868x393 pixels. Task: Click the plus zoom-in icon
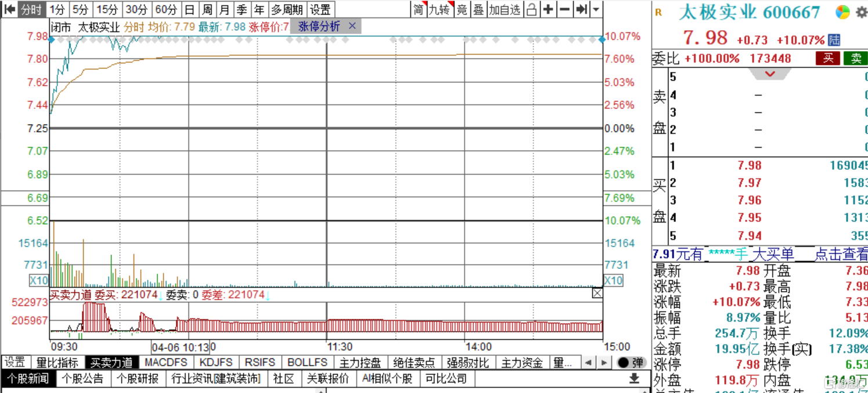(x=548, y=9)
